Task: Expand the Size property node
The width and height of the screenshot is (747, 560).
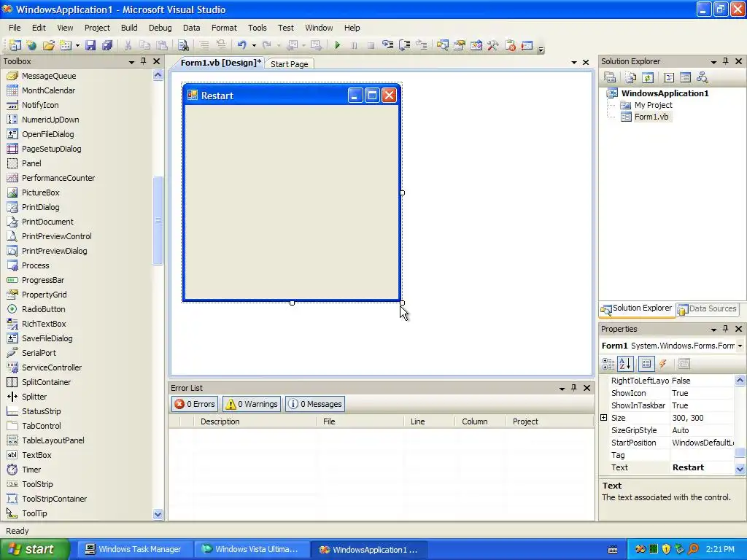Action: coord(603,418)
